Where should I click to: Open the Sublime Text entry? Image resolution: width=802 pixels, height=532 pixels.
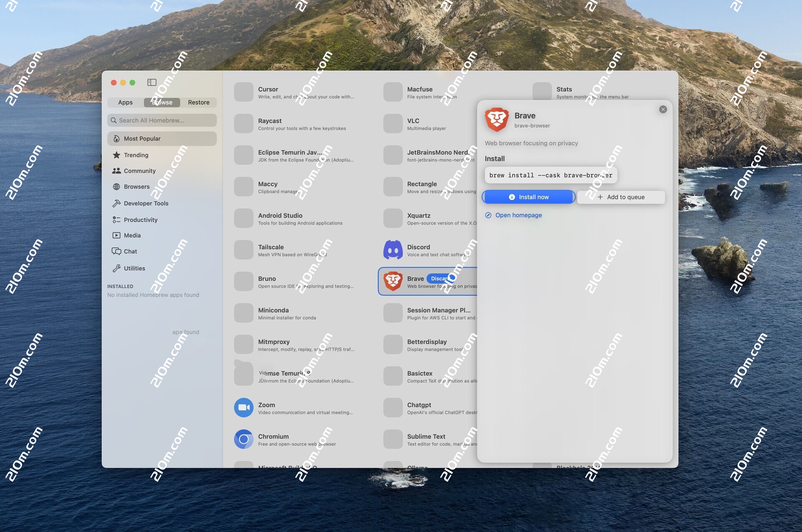(x=429, y=439)
